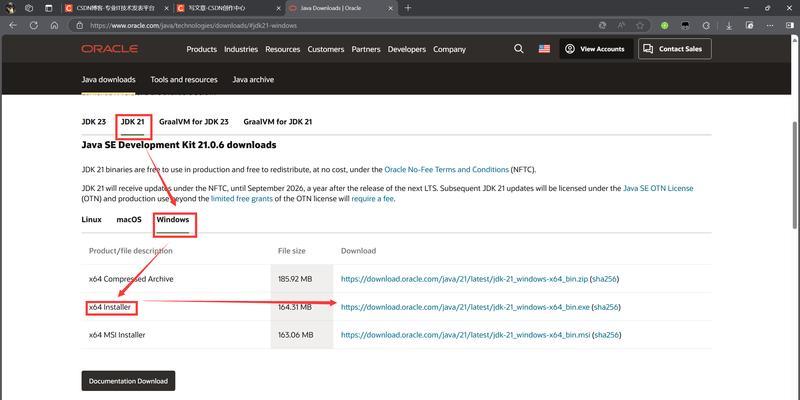The image size is (800, 400).
Task: Select the Java Downloads | Oracle tab
Action: [x=341, y=8]
